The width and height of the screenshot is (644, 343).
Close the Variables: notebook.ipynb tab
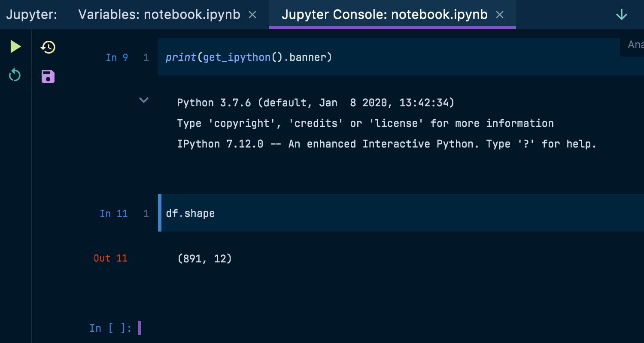pos(253,15)
